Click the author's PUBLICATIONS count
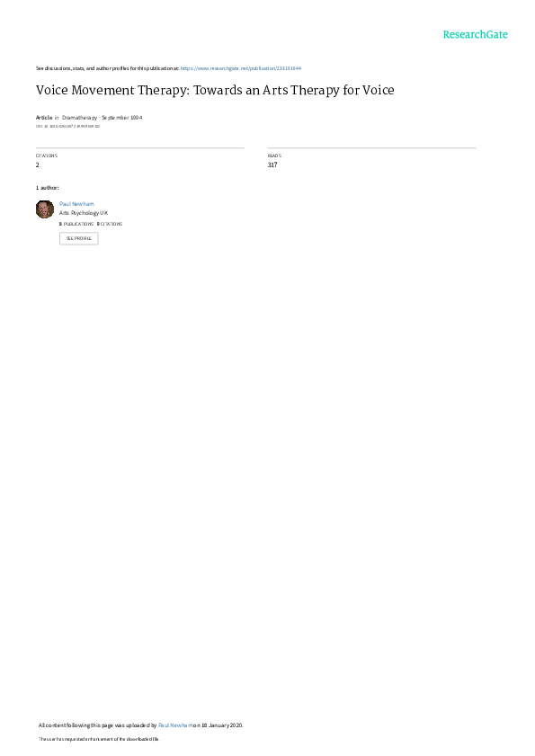 click(x=76, y=224)
